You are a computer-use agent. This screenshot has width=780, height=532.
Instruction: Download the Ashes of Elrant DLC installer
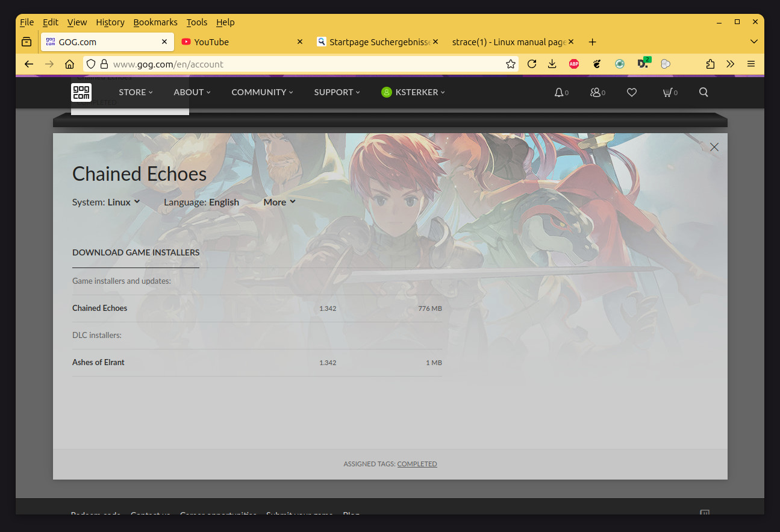257,363
